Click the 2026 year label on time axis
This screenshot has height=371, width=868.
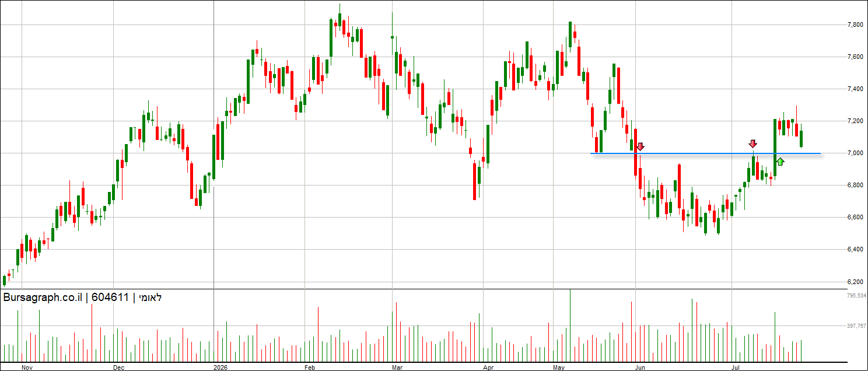pyautogui.click(x=220, y=367)
